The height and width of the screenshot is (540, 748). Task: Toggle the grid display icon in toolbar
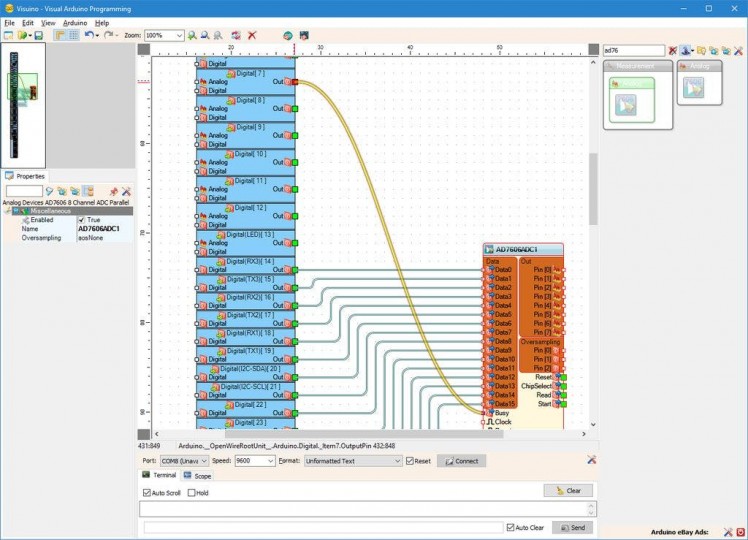click(x=73, y=35)
